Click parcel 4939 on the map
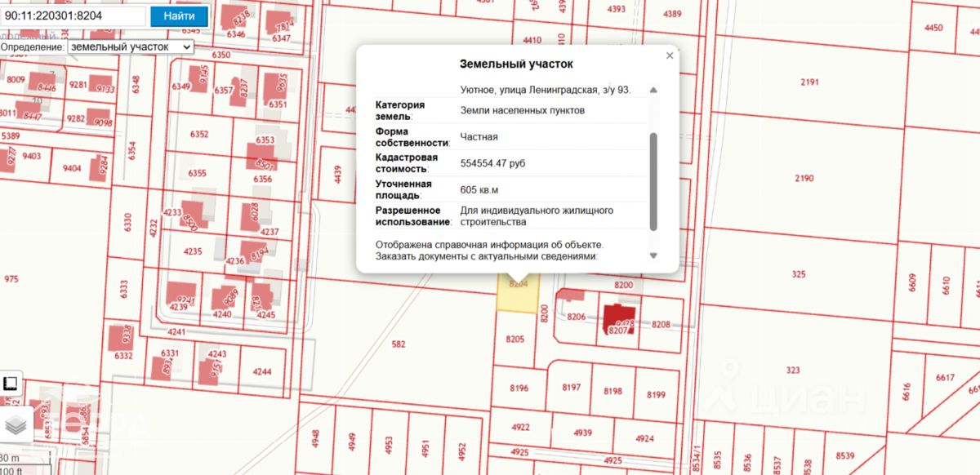Image resolution: width=980 pixels, height=475 pixels. (x=582, y=433)
